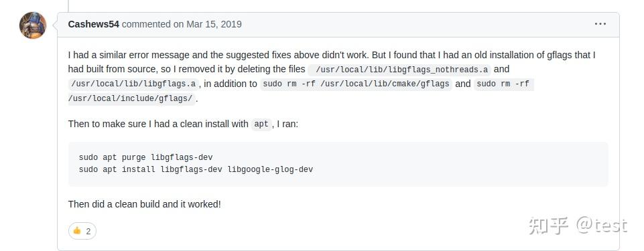
Task: Select the rm -rf include/gflags inline command
Action: [301, 91]
